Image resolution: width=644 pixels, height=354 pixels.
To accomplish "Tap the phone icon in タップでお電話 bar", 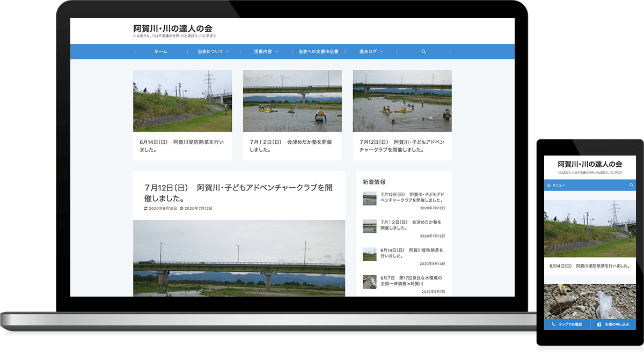I will 554,324.
